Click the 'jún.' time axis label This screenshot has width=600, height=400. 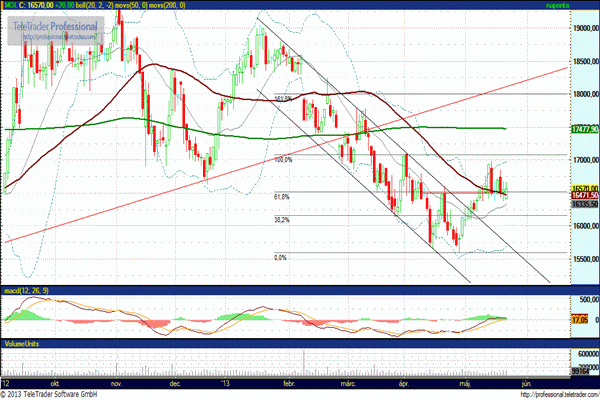coord(527,383)
